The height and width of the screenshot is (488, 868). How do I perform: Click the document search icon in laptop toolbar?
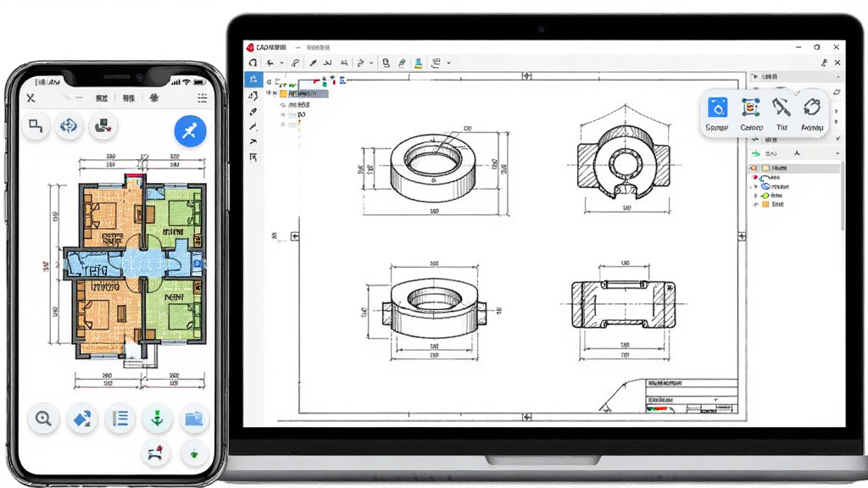pyautogui.click(x=386, y=63)
